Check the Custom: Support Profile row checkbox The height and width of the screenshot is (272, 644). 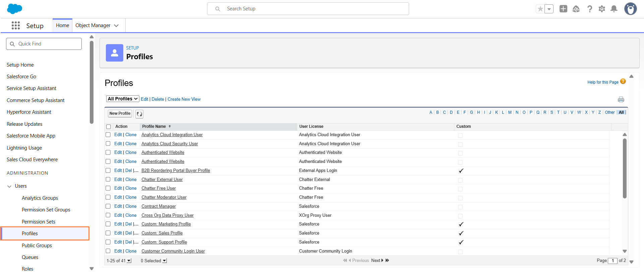tap(108, 242)
